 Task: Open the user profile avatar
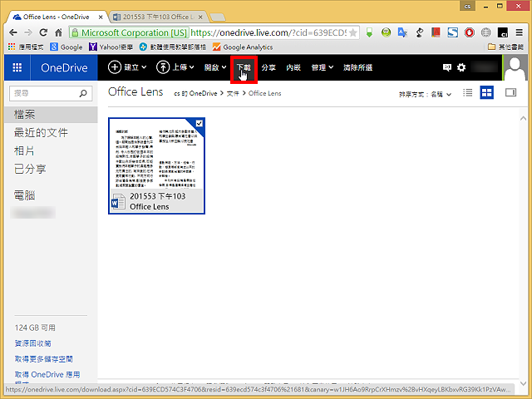click(x=515, y=67)
